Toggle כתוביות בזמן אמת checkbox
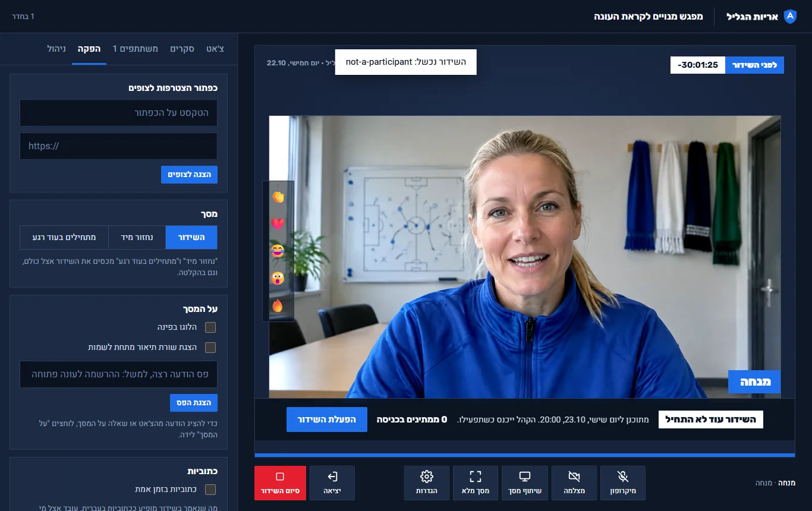 click(210, 490)
